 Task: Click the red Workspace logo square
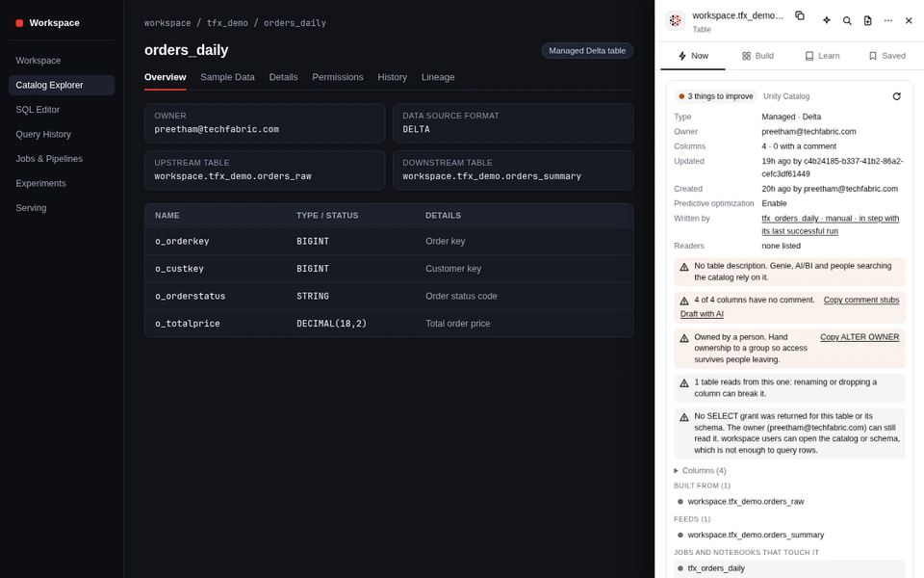(19, 23)
